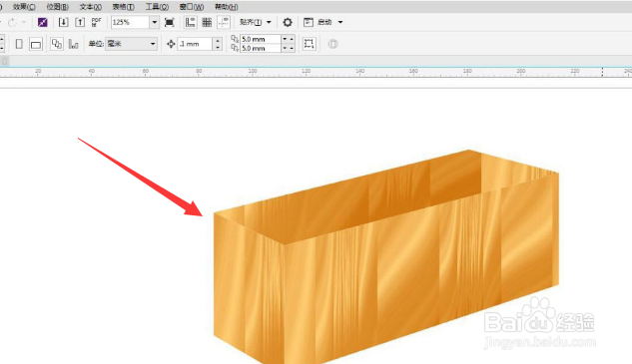The width and height of the screenshot is (632, 364).
Task: Toggle the show guidelines icon
Action: tap(224, 22)
